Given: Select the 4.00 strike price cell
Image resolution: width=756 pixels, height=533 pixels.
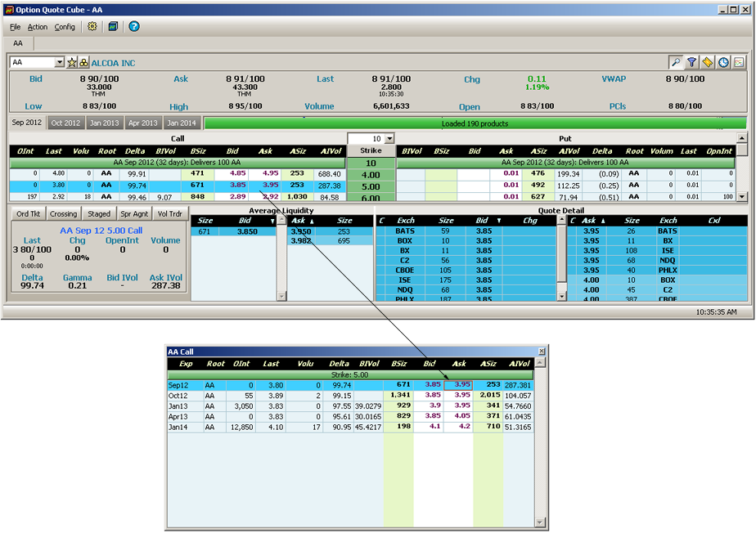Looking at the screenshot, I should 371,174.
